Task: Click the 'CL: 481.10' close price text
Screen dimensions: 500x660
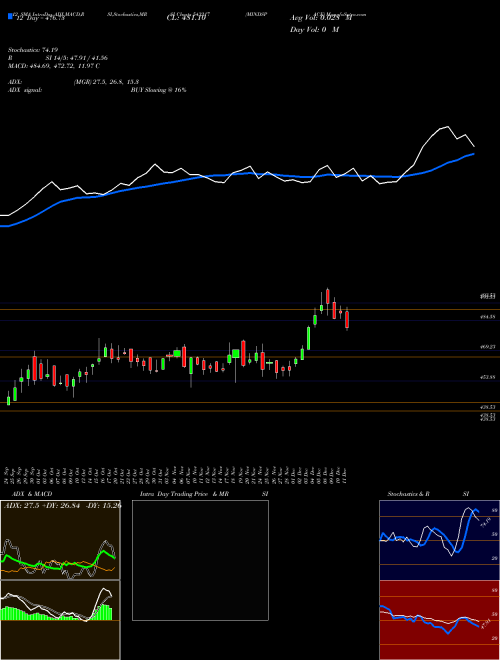Action: pos(186,18)
